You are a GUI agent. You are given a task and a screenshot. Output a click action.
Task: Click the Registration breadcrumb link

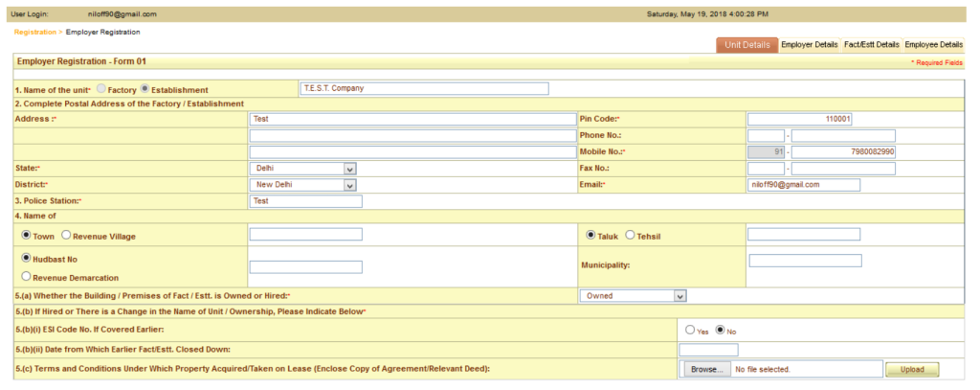point(35,32)
